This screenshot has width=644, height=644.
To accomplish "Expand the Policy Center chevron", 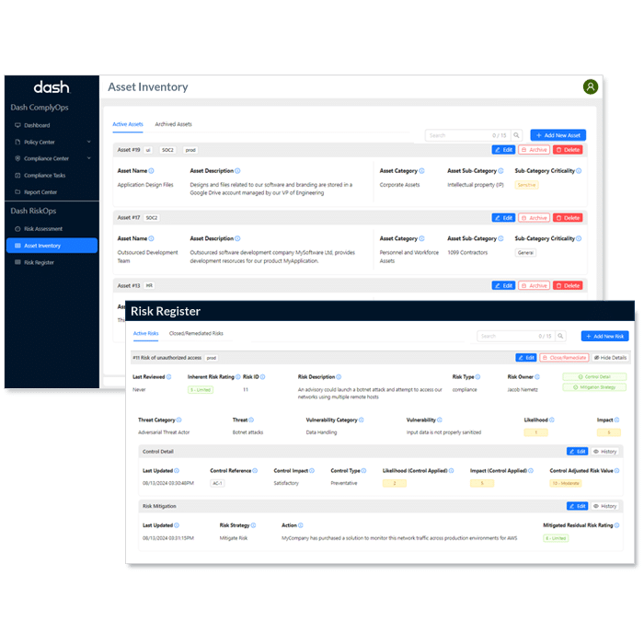I will point(88,142).
